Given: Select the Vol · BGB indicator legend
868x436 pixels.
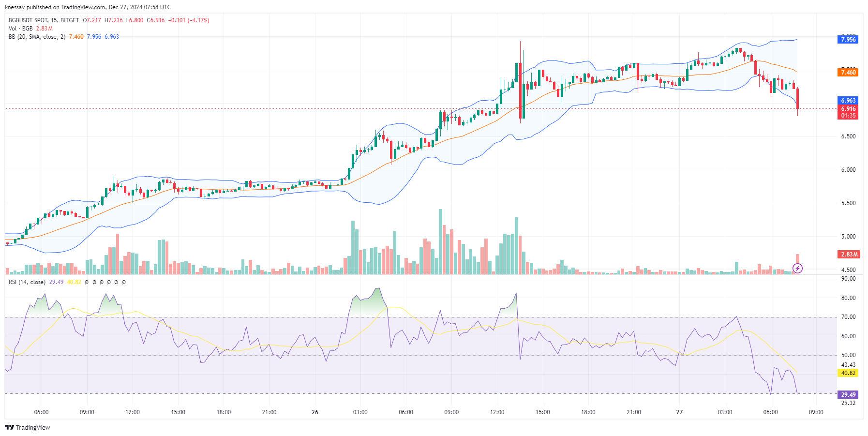Looking at the screenshot, I should click(21, 29).
